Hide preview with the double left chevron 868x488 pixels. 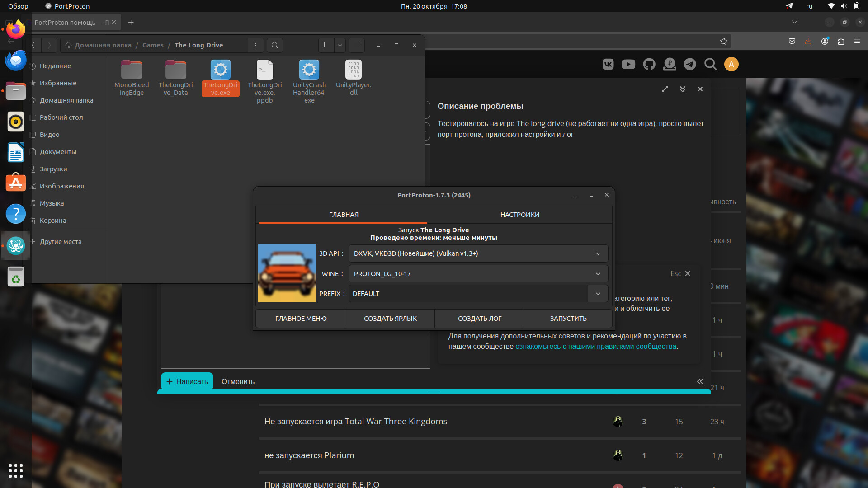[700, 381]
